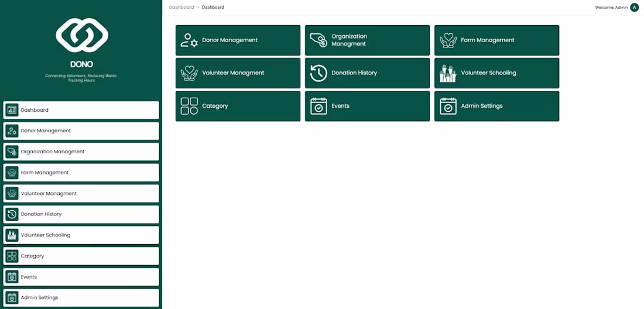Click the Organization Managment sidebar icon
Image resolution: width=644 pixels, height=309 pixels.
(12, 152)
